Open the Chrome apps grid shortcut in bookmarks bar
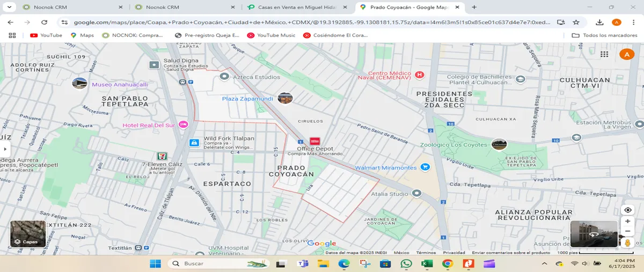Viewport: 644px width, 272px height. click(x=12, y=35)
